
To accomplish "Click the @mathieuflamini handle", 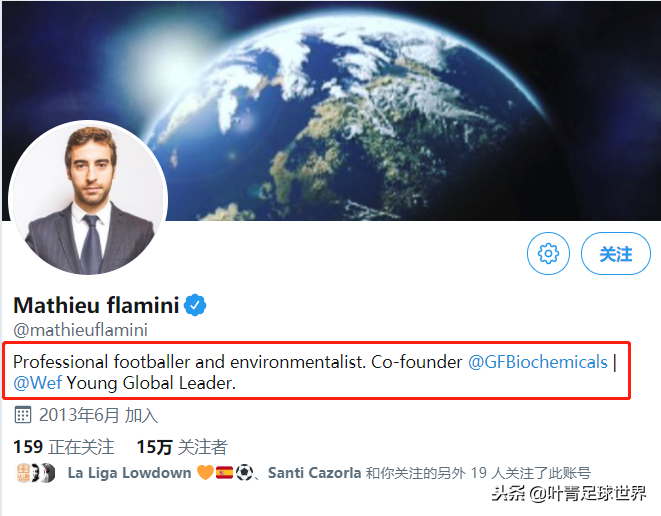I will pyautogui.click(x=80, y=329).
